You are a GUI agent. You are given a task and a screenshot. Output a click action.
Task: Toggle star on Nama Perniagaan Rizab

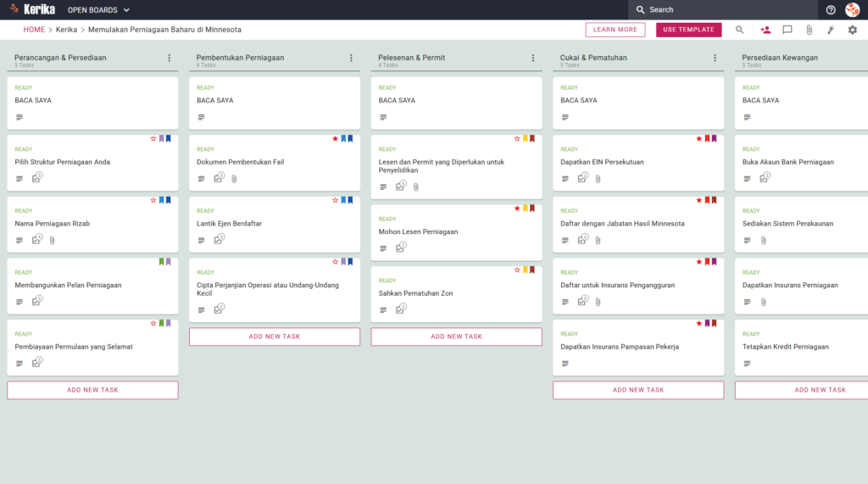click(153, 200)
